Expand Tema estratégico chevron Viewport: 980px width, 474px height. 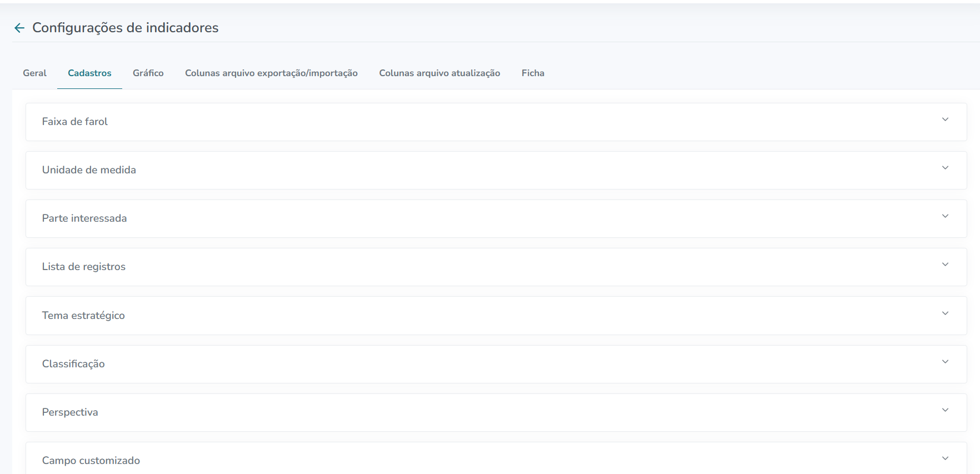945,313
